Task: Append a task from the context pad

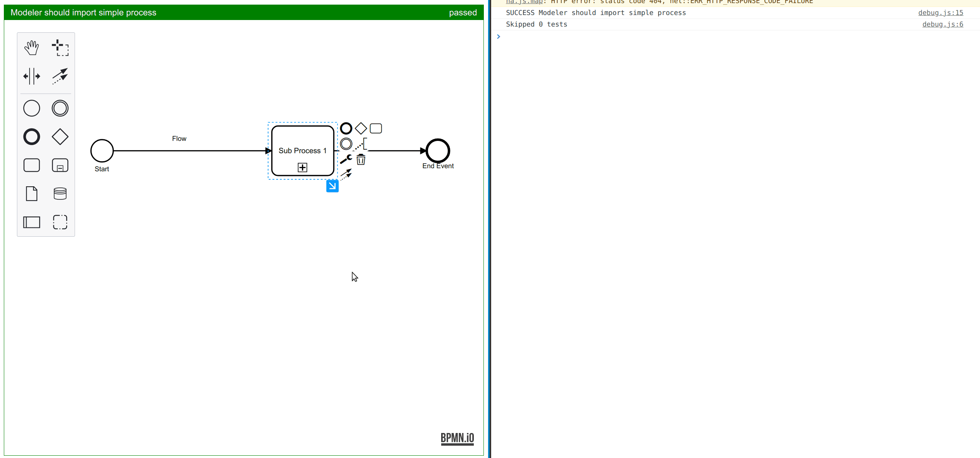Action: pos(376,128)
